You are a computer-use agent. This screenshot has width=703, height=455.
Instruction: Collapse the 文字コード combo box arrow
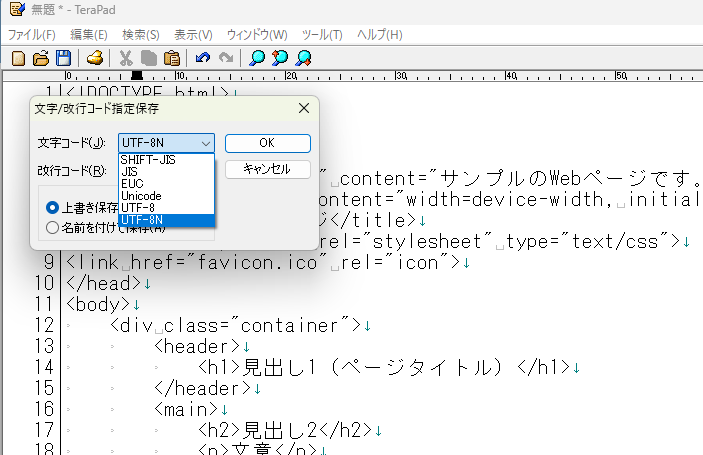point(205,143)
